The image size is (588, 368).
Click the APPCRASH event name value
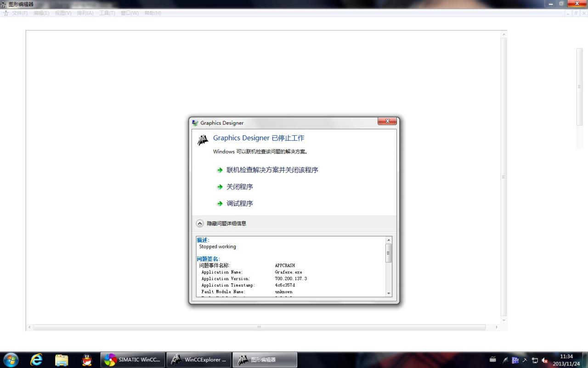(285, 265)
